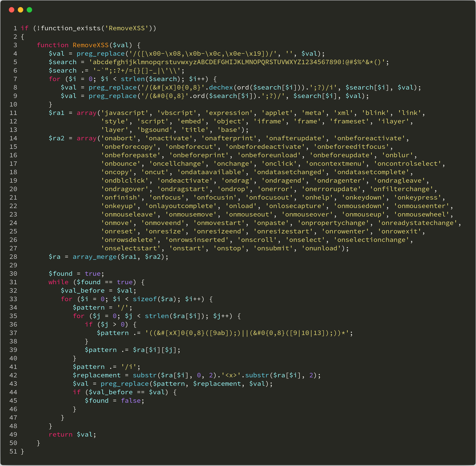This screenshot has height=466, width=476.
Task: Click the $replacement variable on line 42
Action: coord(96,375)
